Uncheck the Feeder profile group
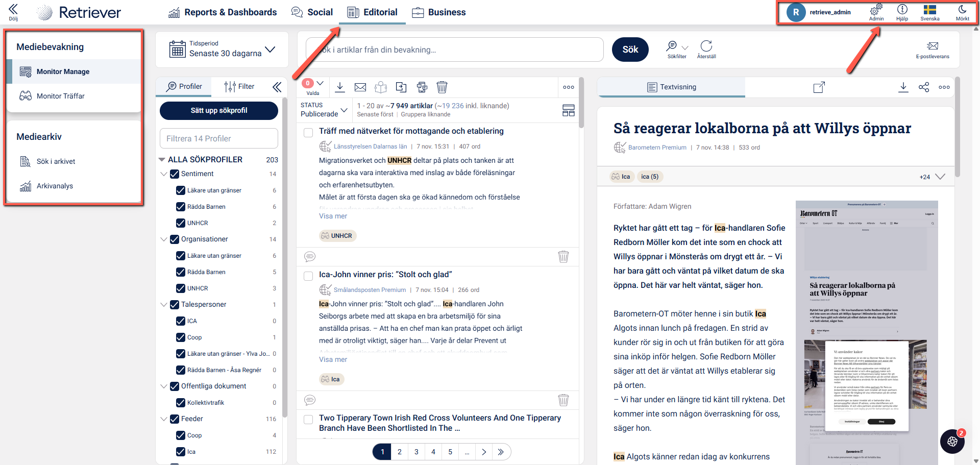Image resolution: width=980 pixels, height=465 pixels. (x=175, y=419)
